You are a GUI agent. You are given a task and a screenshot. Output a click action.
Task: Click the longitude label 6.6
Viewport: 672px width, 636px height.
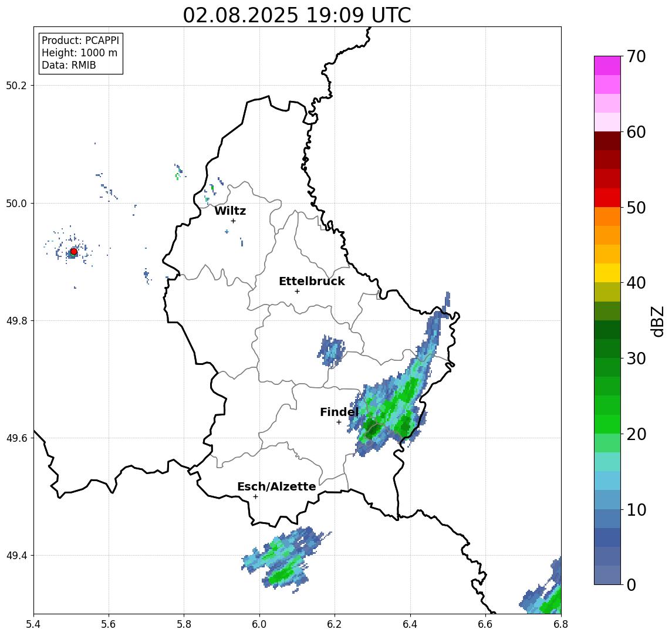(x=485, y=624)
